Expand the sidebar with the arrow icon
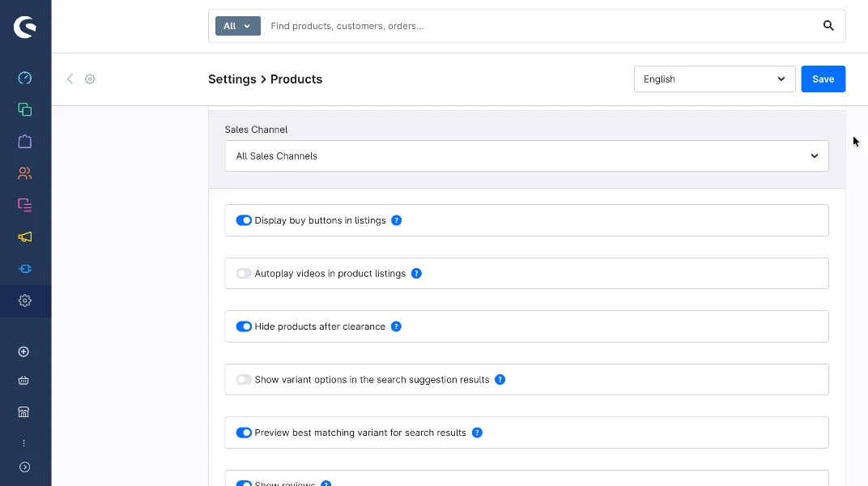The image size is (868, 486). 25,467
